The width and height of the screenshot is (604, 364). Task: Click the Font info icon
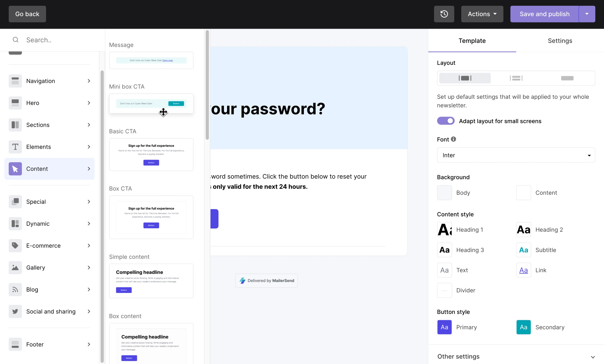453,139
